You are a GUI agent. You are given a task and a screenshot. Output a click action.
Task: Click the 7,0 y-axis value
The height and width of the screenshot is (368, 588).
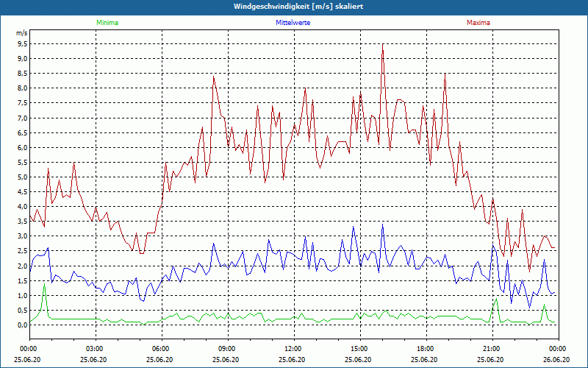(x=23, y=118)
